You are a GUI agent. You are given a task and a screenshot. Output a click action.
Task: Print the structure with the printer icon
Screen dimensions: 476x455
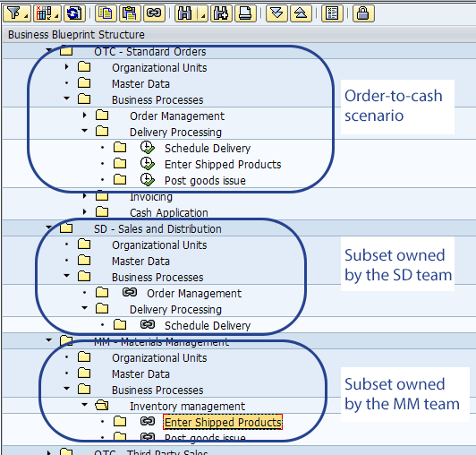(245, 13)
